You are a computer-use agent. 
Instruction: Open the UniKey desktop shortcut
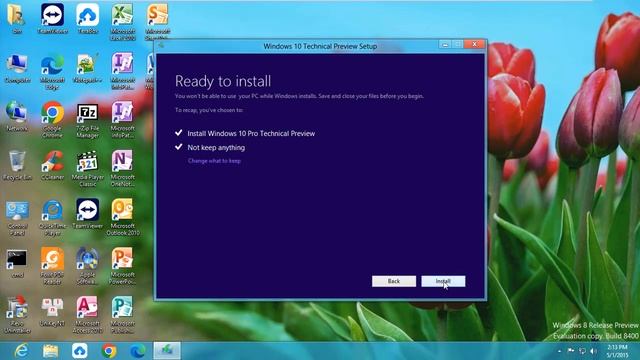[52, 312]
